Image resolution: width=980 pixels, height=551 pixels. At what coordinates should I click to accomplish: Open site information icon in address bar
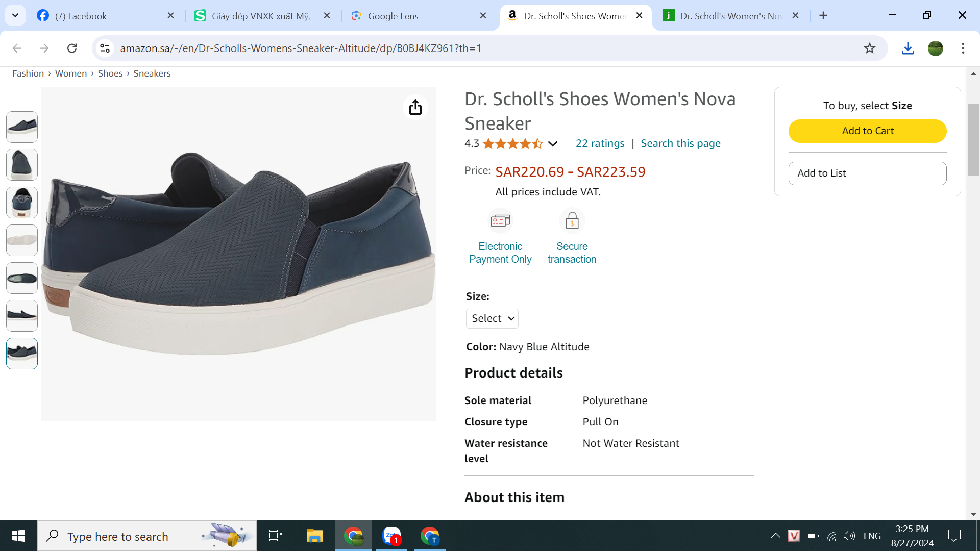point(105,48)
